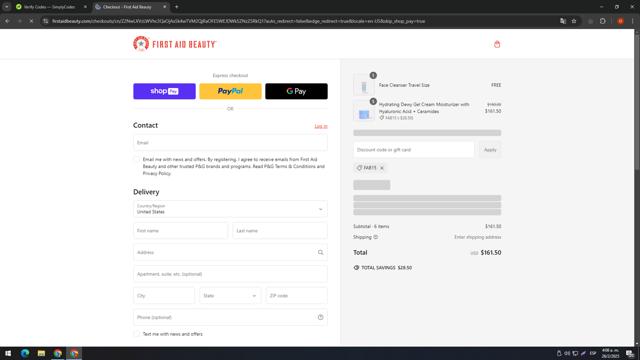Close the Verify Codes tab

(85, 7)
